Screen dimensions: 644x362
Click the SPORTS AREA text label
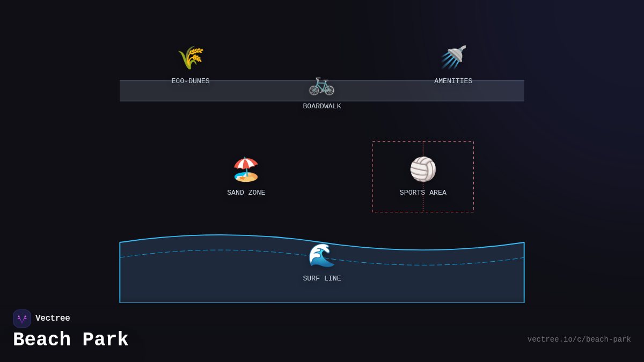click(423, 193)
